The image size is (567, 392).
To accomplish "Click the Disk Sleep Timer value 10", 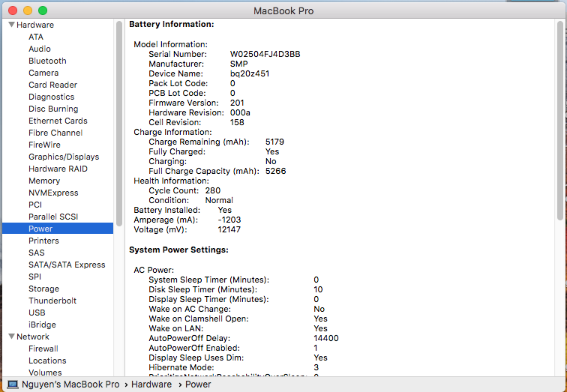I will click(x=318, y=289).
